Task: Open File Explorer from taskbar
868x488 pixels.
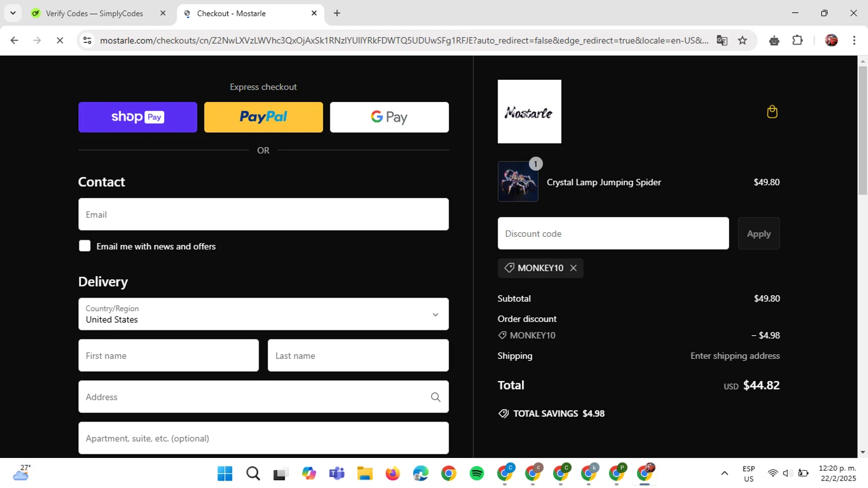Action: pyautogui.click(x=365, y=474)
